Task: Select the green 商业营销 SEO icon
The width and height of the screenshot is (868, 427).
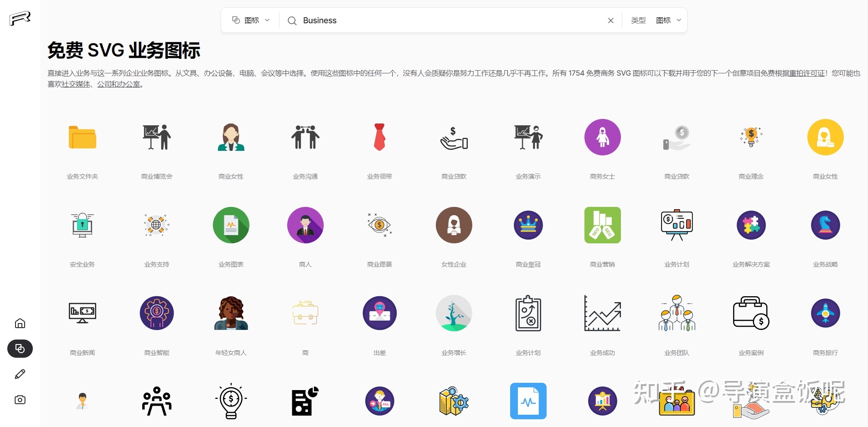Action: click(603, 225)
